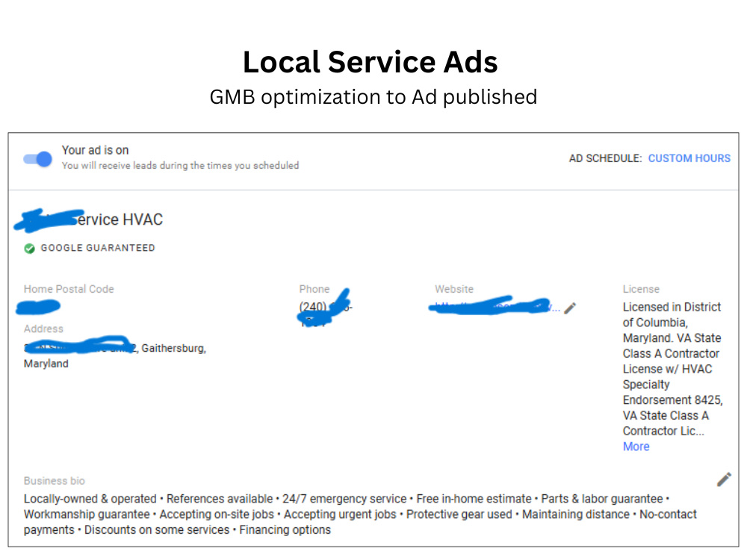This screenshot has height=560, width=747.
Task: Click the 'Gaithersburg,' address text
Action: (x=173, y=348)
